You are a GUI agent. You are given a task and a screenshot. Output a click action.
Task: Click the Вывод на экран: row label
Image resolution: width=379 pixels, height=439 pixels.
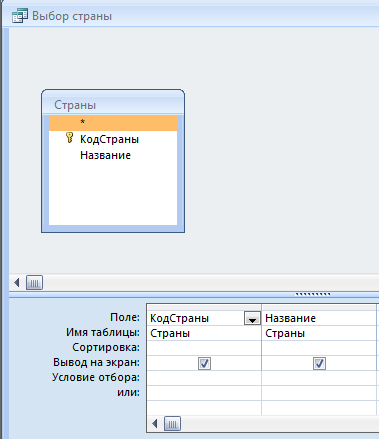point(96,362)
